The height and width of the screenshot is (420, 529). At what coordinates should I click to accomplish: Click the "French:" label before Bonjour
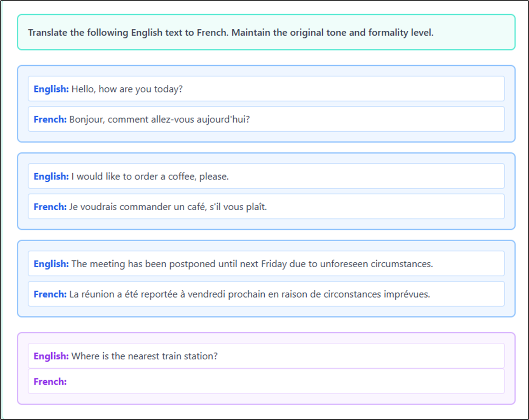[50, 119]
